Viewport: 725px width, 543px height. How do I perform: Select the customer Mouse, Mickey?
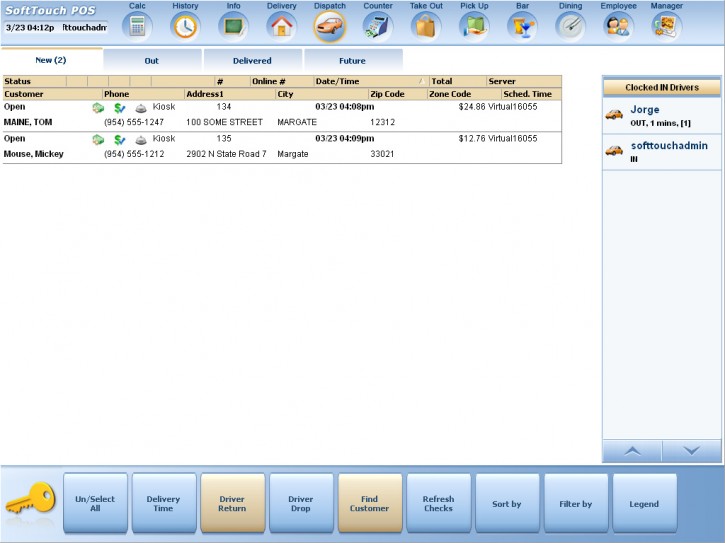tap(33, 154)
